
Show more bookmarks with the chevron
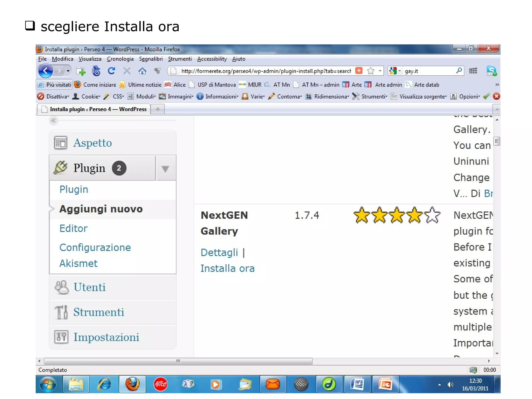click(497, 85)
